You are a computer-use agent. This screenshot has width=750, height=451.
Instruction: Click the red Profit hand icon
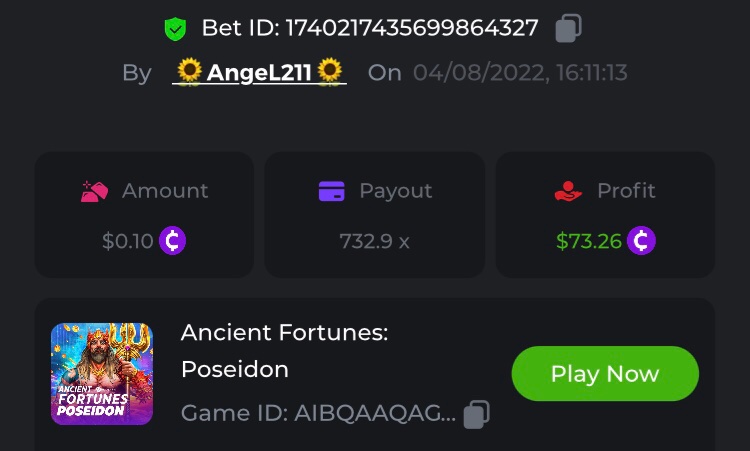(x=568, y=191)
